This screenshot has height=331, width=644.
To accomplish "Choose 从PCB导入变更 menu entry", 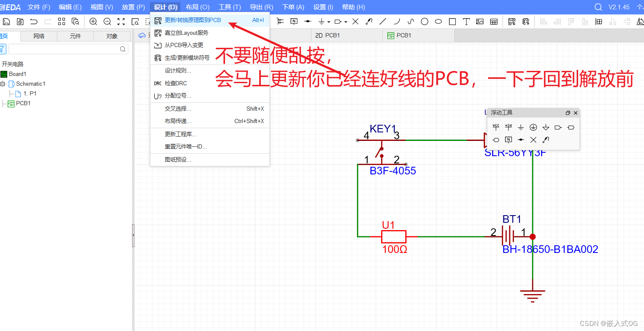I will pyautogui.click(x=210, y=45).
